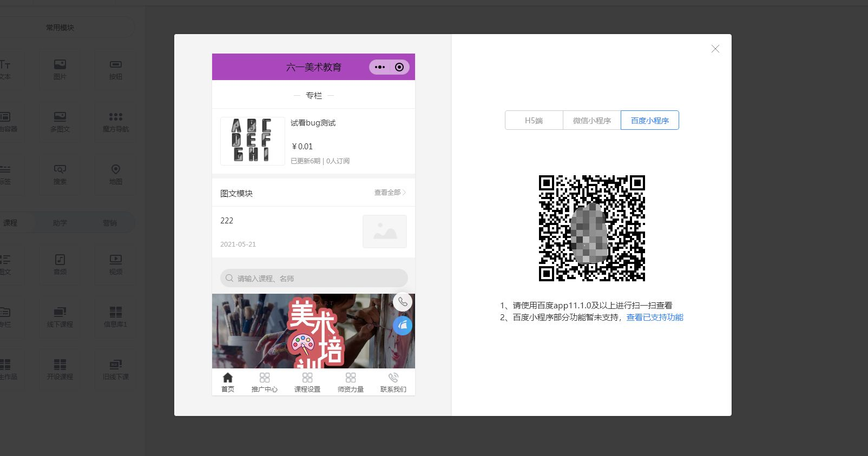Select the 多图文 module in background panel
This screenshot has width=868, height=456.
click(x=60, y=122)
